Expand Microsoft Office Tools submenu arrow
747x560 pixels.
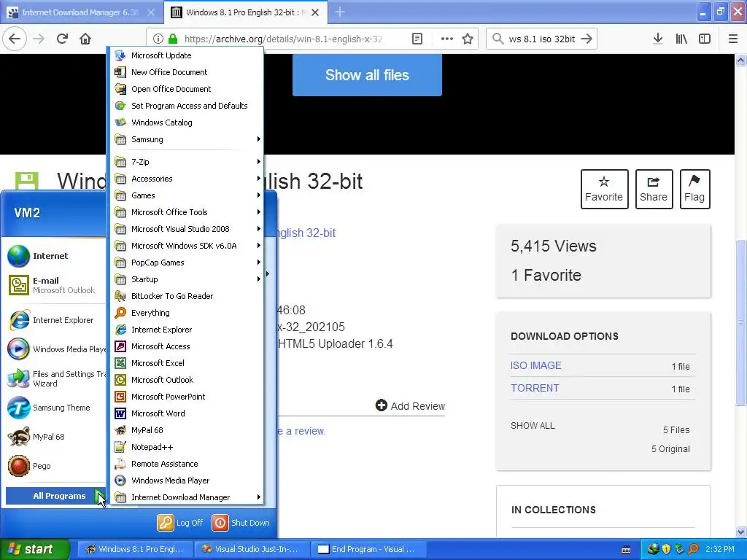tap(259, 212)
